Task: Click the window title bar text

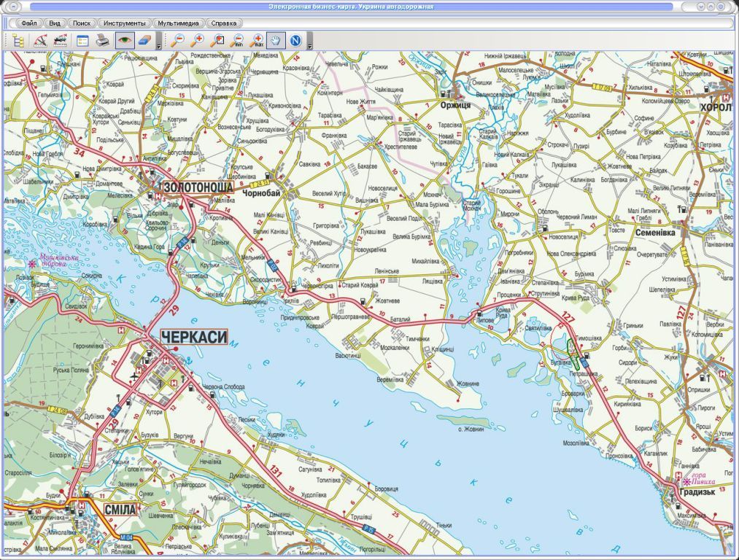Action: [351, 7]
